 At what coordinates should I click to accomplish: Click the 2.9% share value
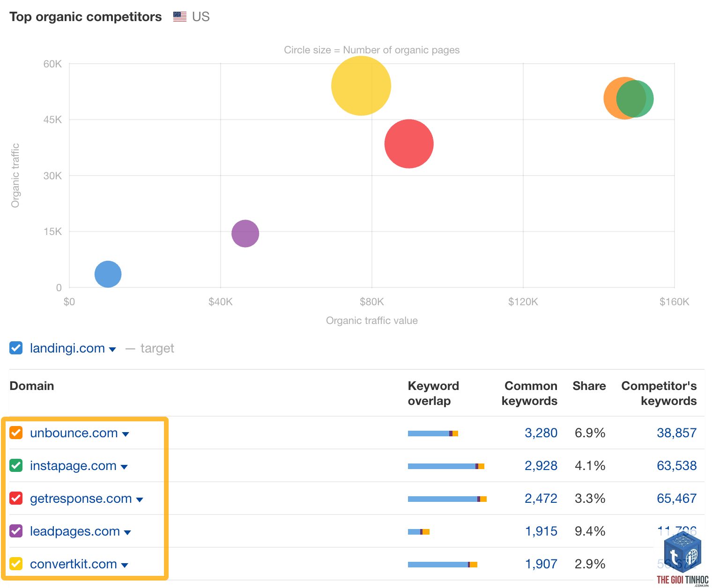click(590, 564)
